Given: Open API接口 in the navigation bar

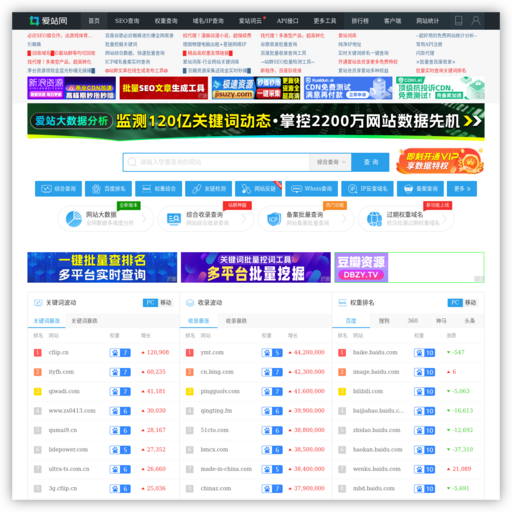Looking at the screenshot, I should pos(287,21).
